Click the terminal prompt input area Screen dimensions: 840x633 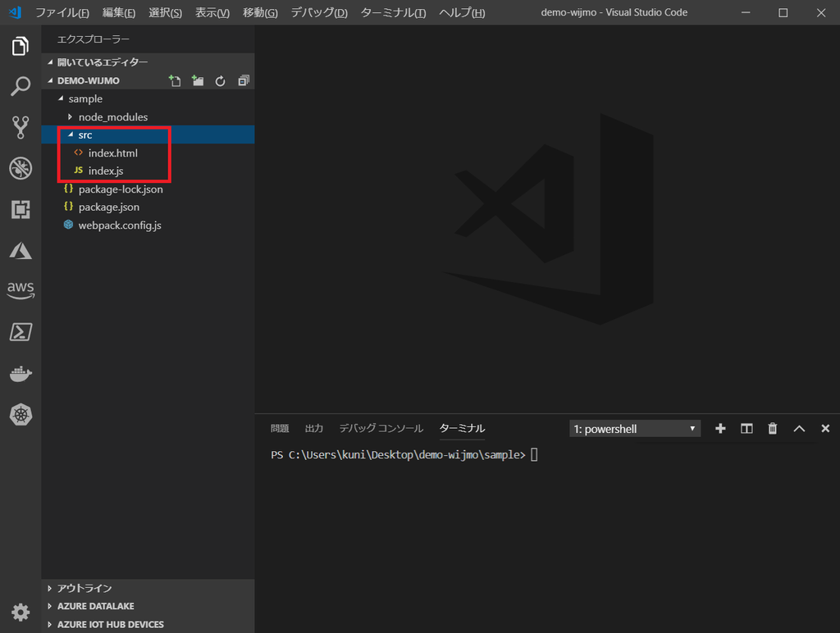coord(534,455)
